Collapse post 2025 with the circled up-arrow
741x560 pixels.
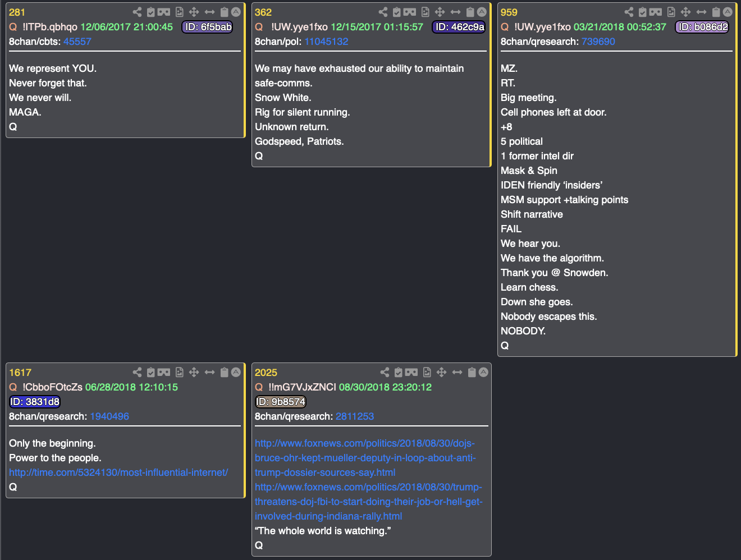[483, 372]
